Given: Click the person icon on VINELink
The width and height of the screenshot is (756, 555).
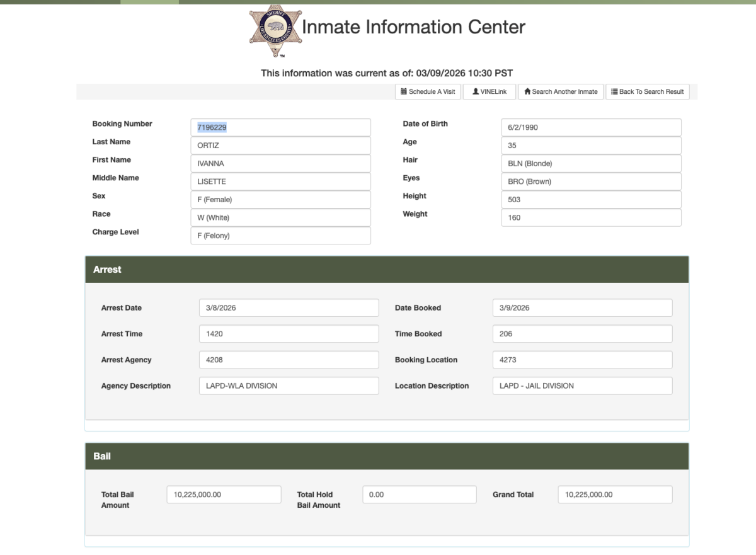Looking at the screenshot, I should [x=474, y=92].
